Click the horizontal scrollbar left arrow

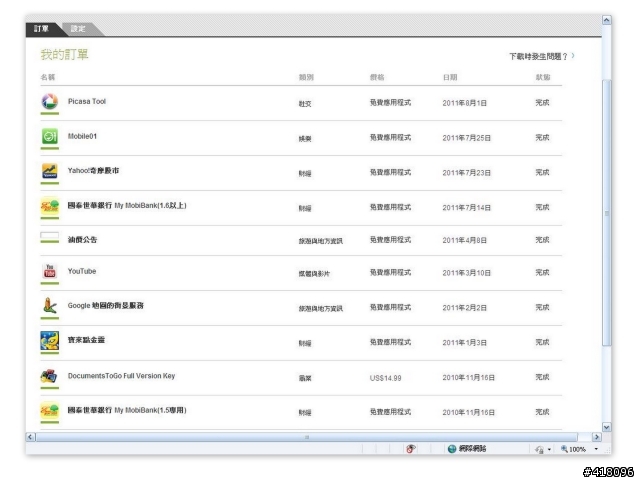(x=31, y=437)
